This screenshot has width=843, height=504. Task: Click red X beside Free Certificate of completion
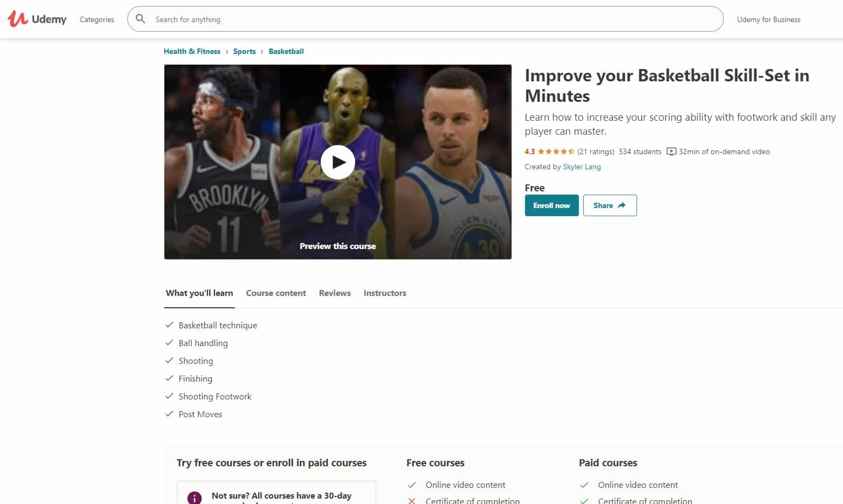pyautogui.click(x=412, y=501)
